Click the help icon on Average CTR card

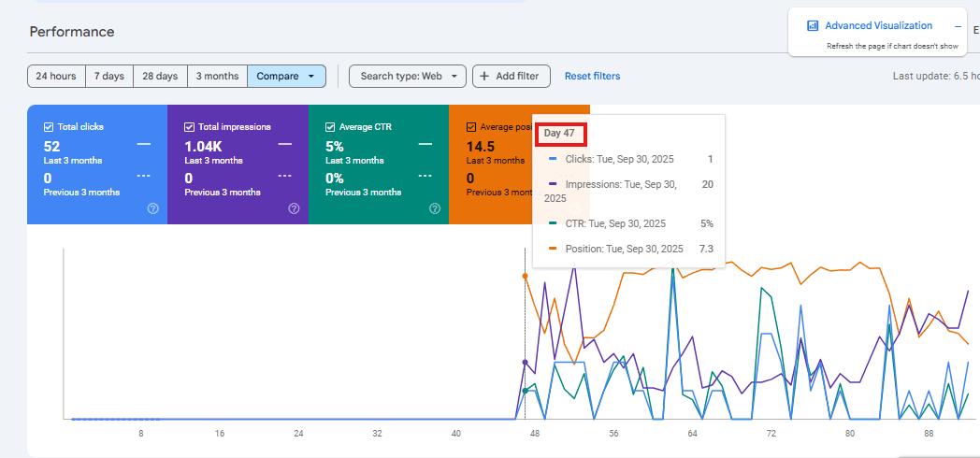tap(435, 208)
